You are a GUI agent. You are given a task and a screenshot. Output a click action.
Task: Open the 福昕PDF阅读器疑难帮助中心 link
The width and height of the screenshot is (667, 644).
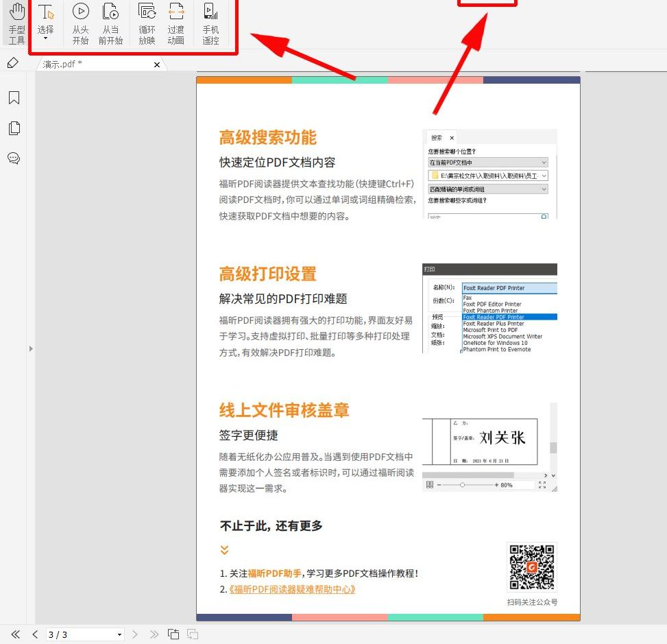[x=292, y=589]
